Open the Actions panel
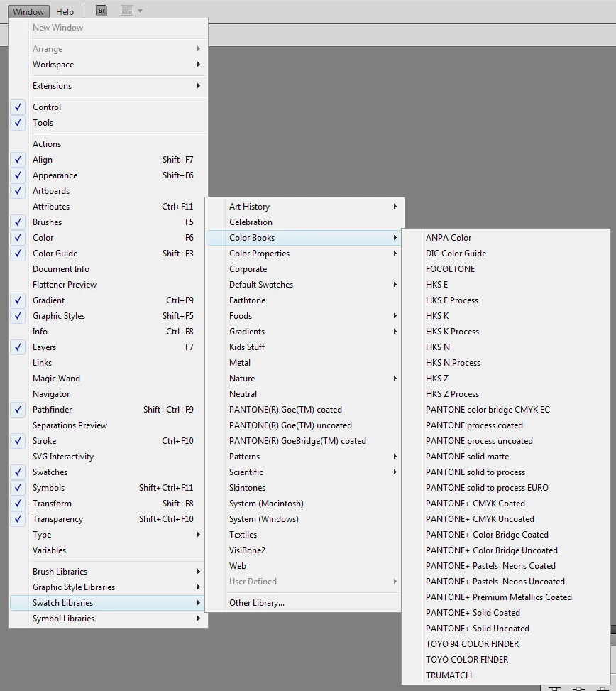 point(108,144)
